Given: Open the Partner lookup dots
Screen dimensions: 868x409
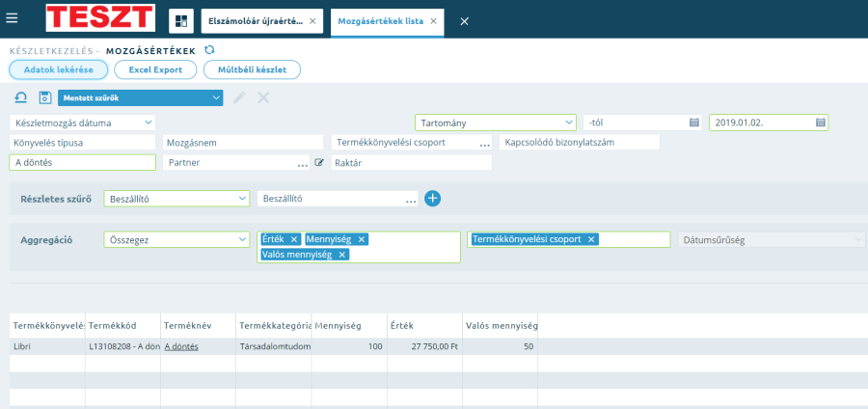Looking at the screenshot, I should coord(302,164).
